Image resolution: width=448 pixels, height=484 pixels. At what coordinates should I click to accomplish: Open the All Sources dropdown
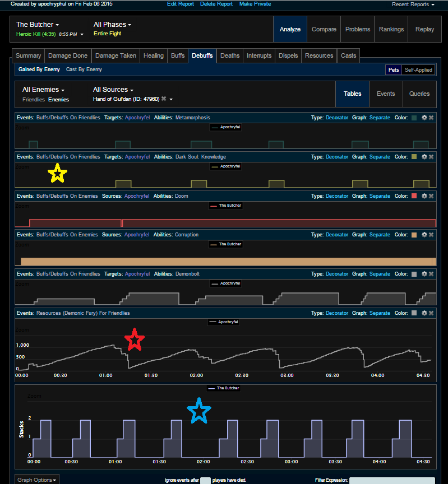pyautogui.click(x=113, y=90)
